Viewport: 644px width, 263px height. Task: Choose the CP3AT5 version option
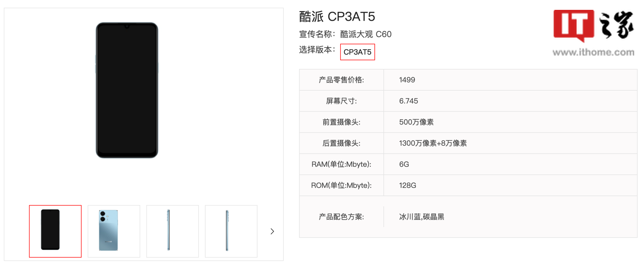coord(357,52)
